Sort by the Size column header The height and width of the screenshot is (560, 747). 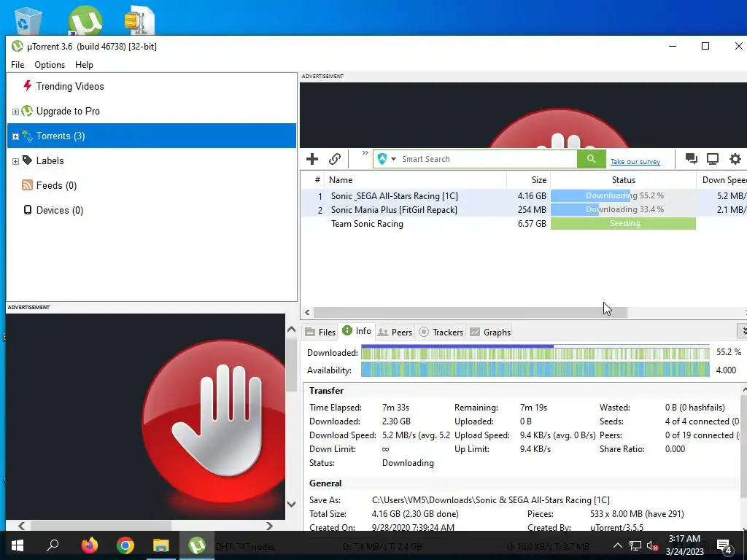pyautogui.click(x=528, y=180)
